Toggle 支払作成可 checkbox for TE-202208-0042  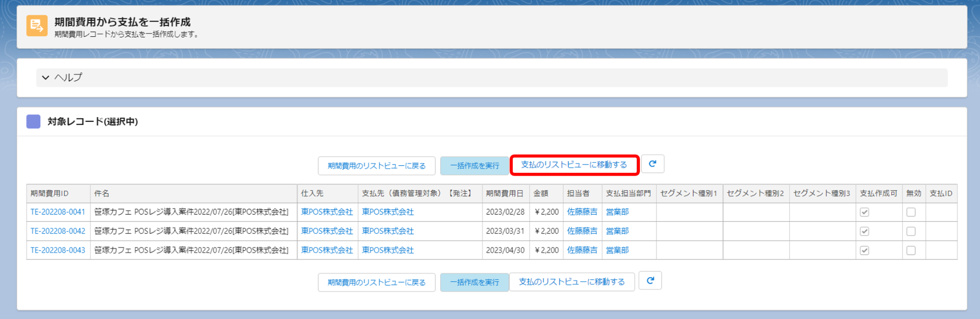[864, 231]
